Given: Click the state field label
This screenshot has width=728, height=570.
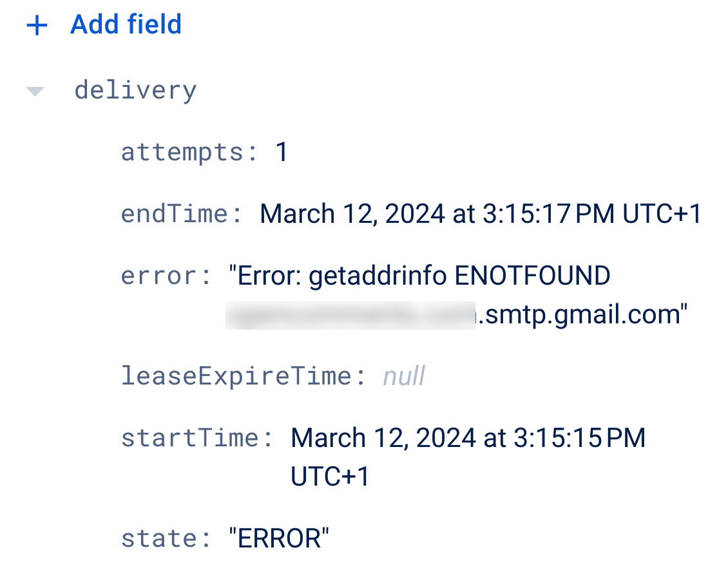Looking at the screenshot, I should 163,538.
